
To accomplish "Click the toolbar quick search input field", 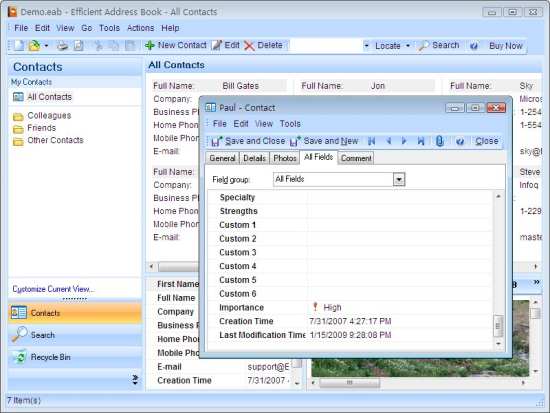I will pos(326,46).
